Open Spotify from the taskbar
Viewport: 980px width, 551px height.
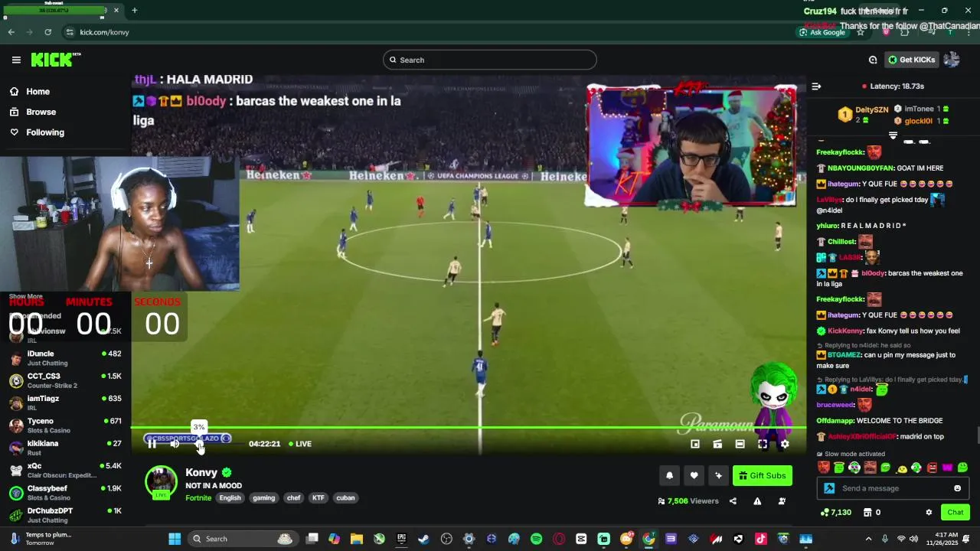(x=536, y=539)
